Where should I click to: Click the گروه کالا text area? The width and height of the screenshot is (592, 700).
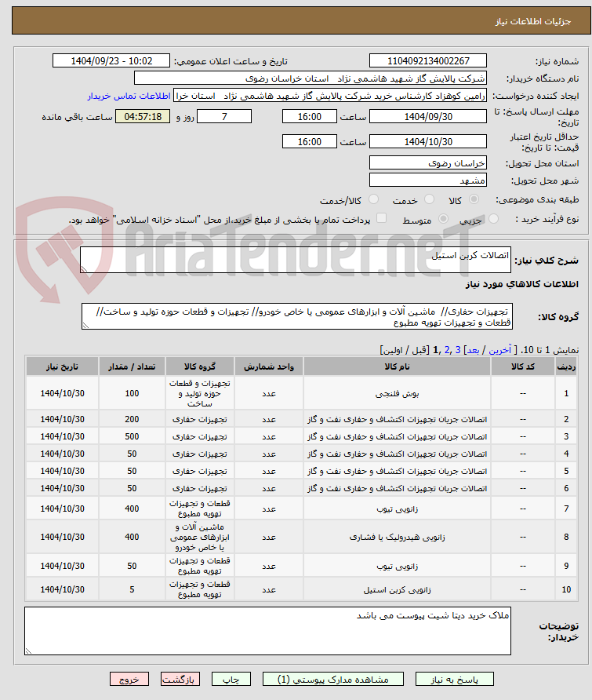296,316
